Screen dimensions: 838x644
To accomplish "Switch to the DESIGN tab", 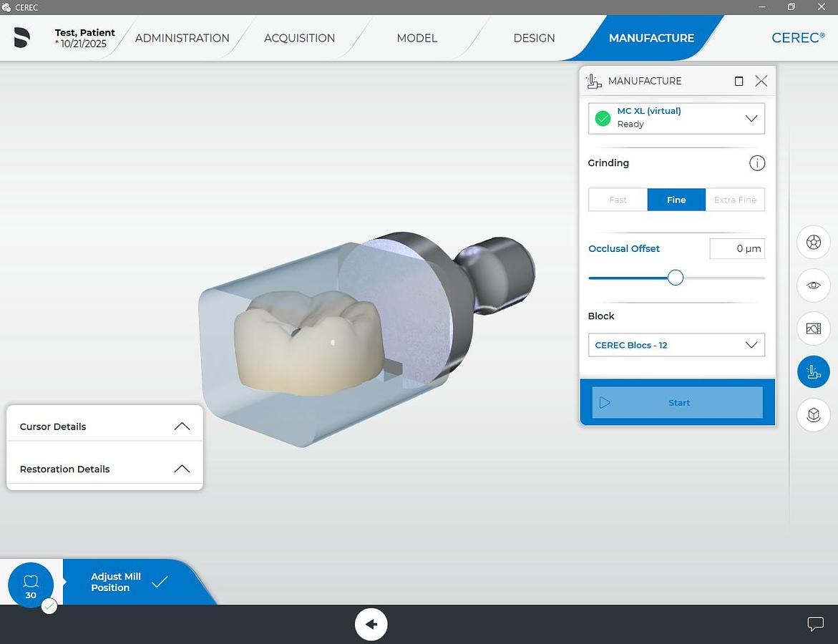I will click(x=534, y=38).
